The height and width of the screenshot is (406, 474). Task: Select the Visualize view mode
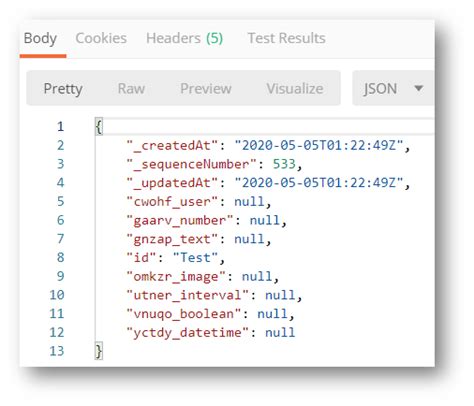(295, 89)
